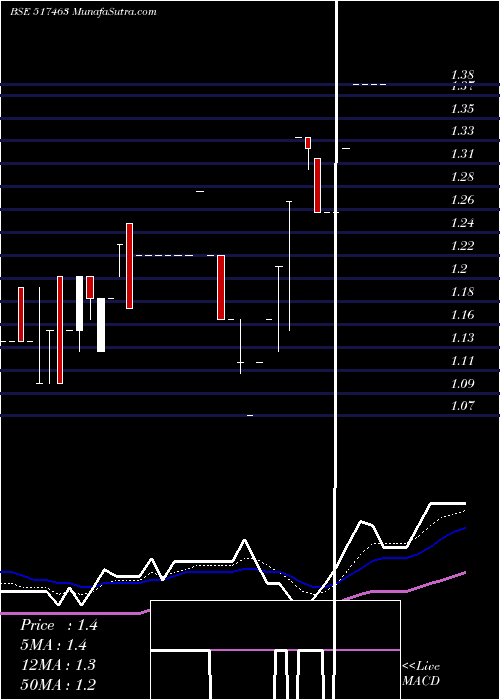Image resolution: width=500 pixels, height=700 pixels.
Task: Click the 1.13 price axis label
Action: tap(462, 338)
